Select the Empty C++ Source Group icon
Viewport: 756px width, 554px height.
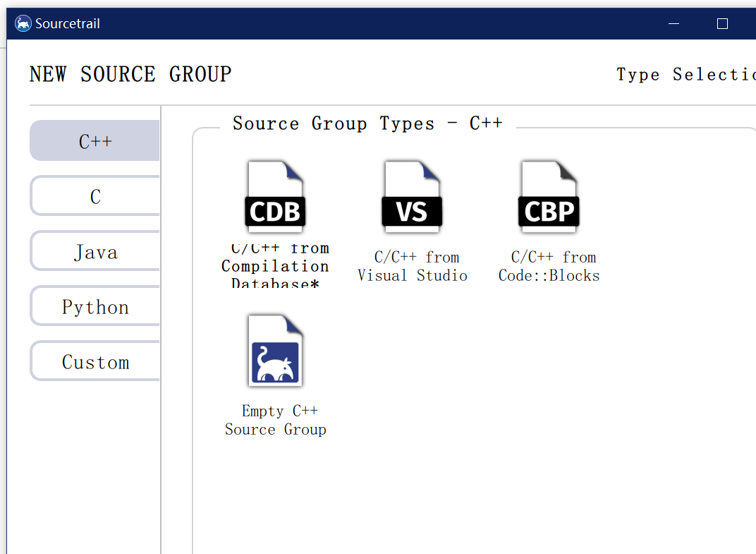coord(275,351)
